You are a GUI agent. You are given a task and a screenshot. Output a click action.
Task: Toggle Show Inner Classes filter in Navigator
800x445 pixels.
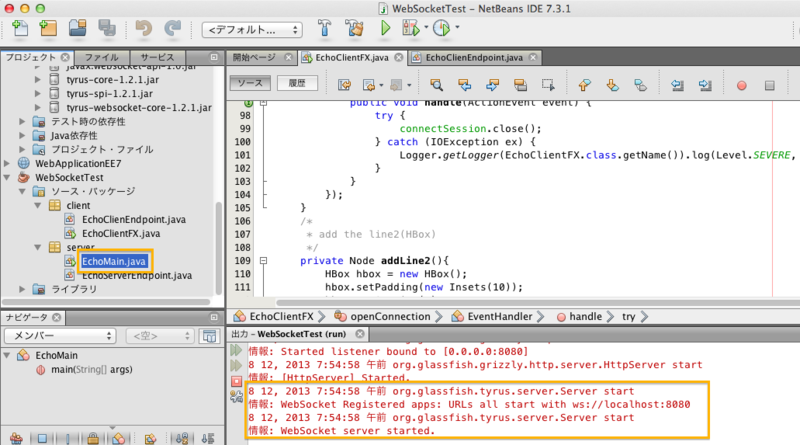pyautogui.click(x=118, y=438)
